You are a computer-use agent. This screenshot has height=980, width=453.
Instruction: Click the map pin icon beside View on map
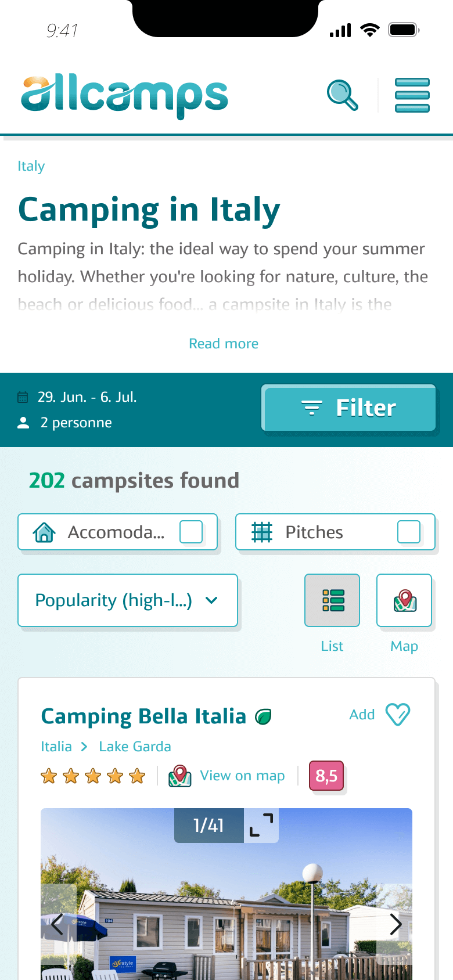click(180, 776)
